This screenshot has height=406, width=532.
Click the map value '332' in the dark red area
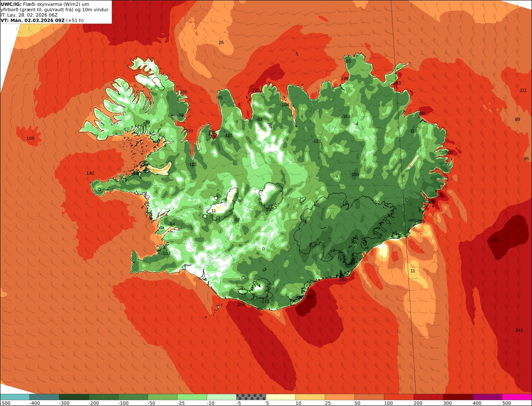click(494, 240)
